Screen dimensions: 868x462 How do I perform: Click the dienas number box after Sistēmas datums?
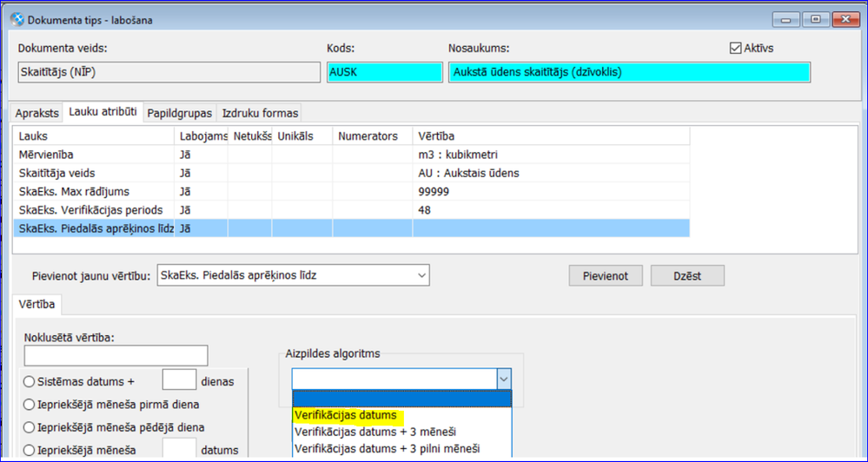[179, 379]
